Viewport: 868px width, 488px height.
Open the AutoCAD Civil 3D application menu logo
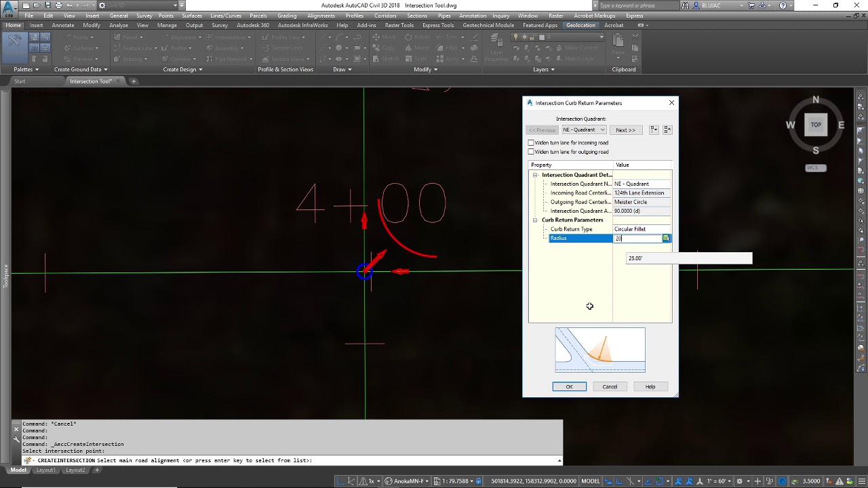tap(9, 9)
